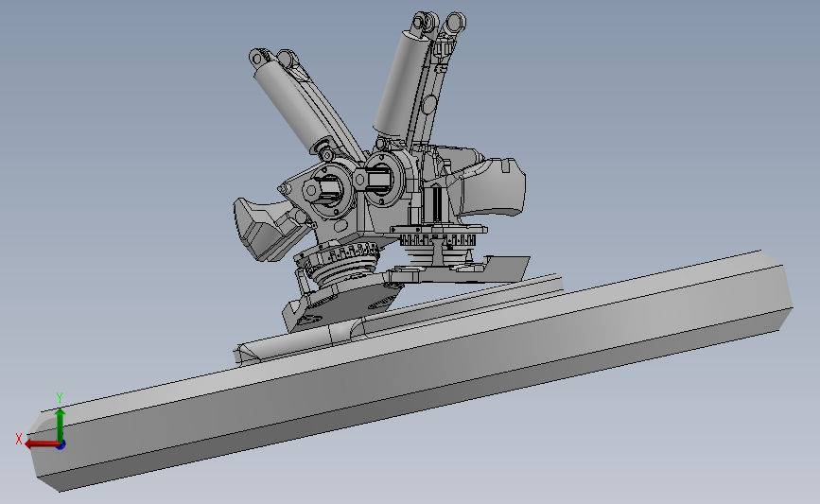The height and width of the screenshot is (504, 820).
Task: Click the red "X" axis label
Action: point(19,439)
